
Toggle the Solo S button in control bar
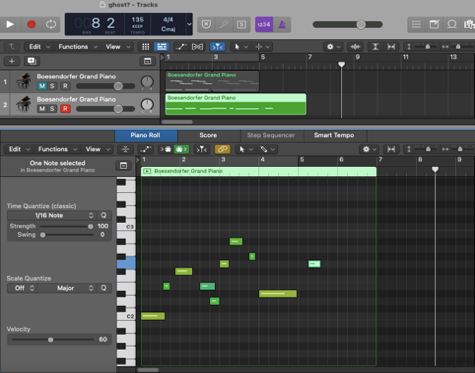pyautogui.click(x=242, y=24)
